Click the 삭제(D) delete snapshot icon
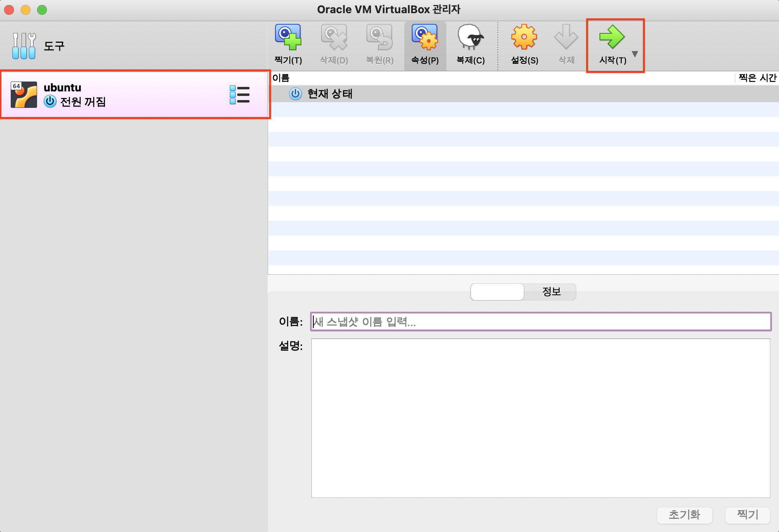The image size is (779, 532). click(x=334, y=37)
